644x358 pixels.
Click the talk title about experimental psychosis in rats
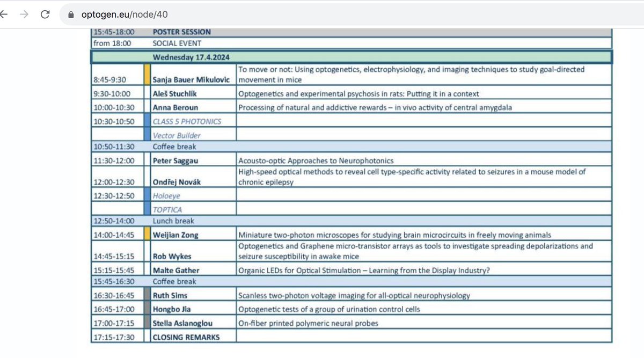click(358, 94)
